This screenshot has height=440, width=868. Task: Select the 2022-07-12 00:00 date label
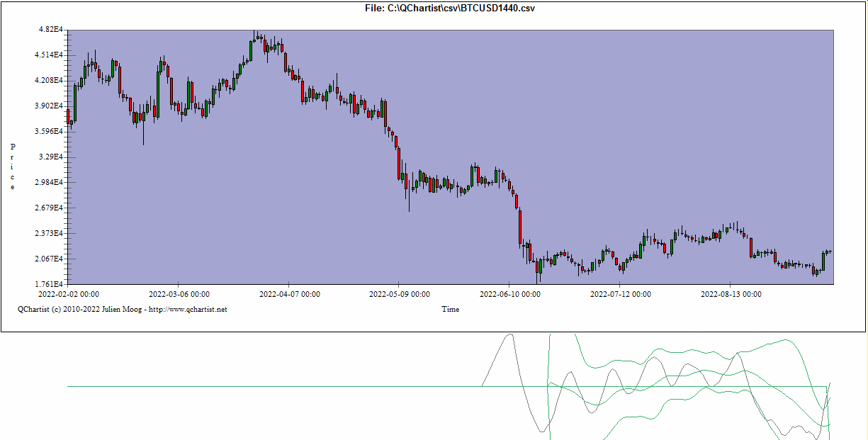621,294
